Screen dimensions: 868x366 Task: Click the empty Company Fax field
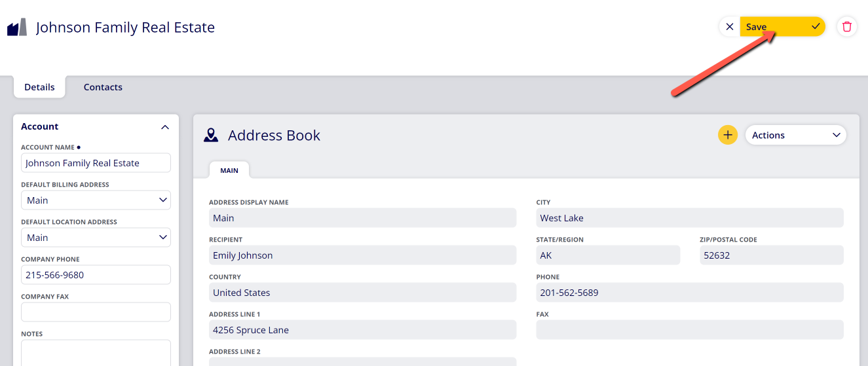click(x=96, y=312)
